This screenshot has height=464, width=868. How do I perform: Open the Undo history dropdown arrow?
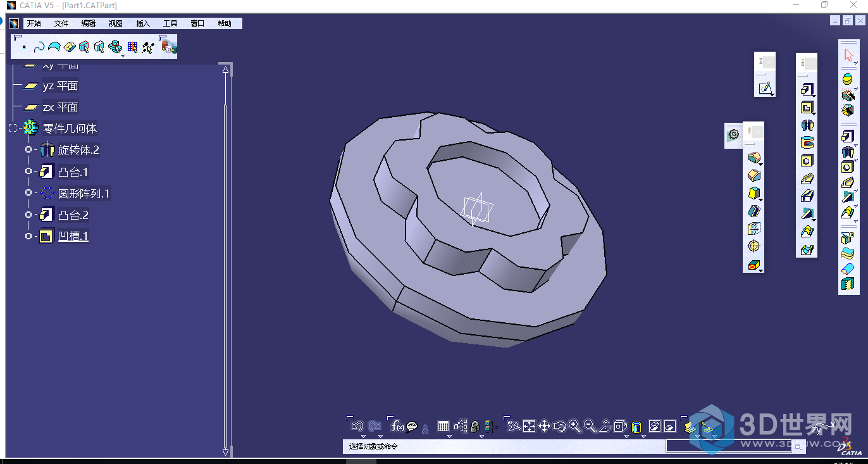[x=364, y=436]
